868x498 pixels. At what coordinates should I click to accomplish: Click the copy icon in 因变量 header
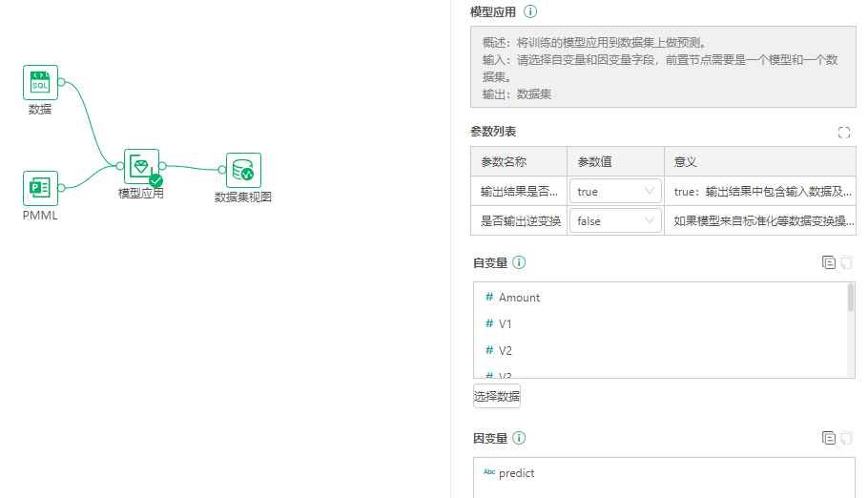coord(828,438)
